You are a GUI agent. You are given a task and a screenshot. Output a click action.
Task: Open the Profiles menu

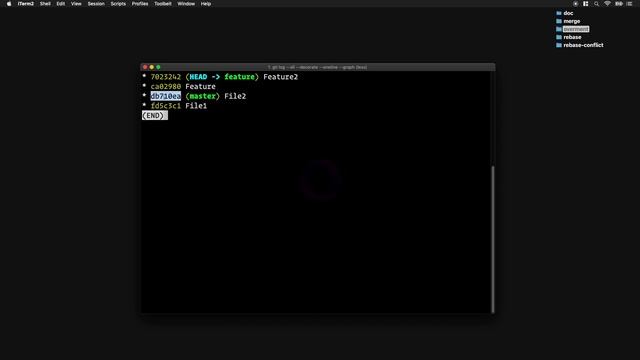(x=140, y=4)
